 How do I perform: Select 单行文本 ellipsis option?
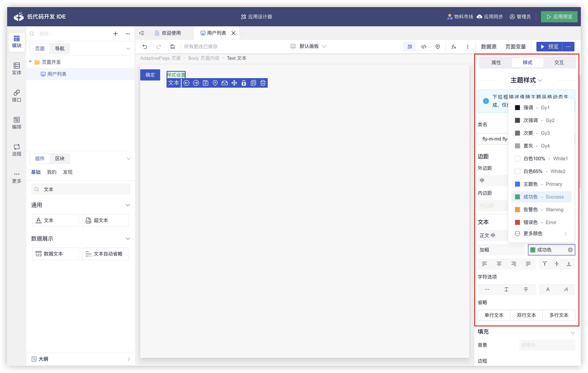coord(494,315)
